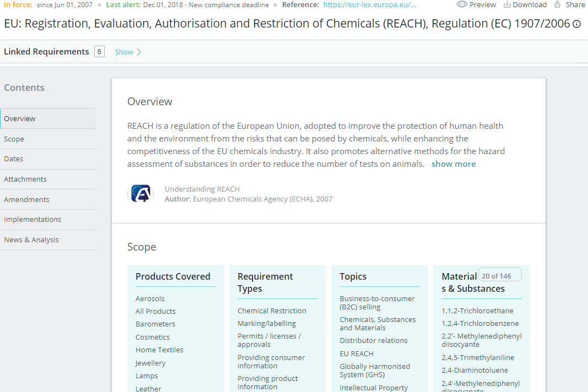Image resolution: width=588 pixels, height=392 pixels.
Task: Click the '20 of 146' materials badge
Action: (x=499, y=274)
